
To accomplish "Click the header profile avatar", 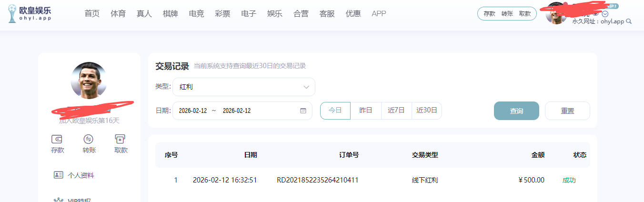I will 556,14.
